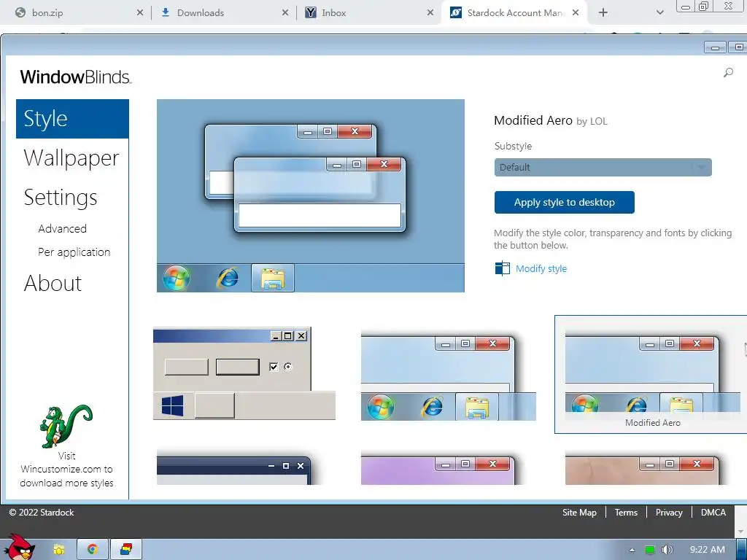
Task: Click Apply style to desktop
Action: tap(564, 203)
